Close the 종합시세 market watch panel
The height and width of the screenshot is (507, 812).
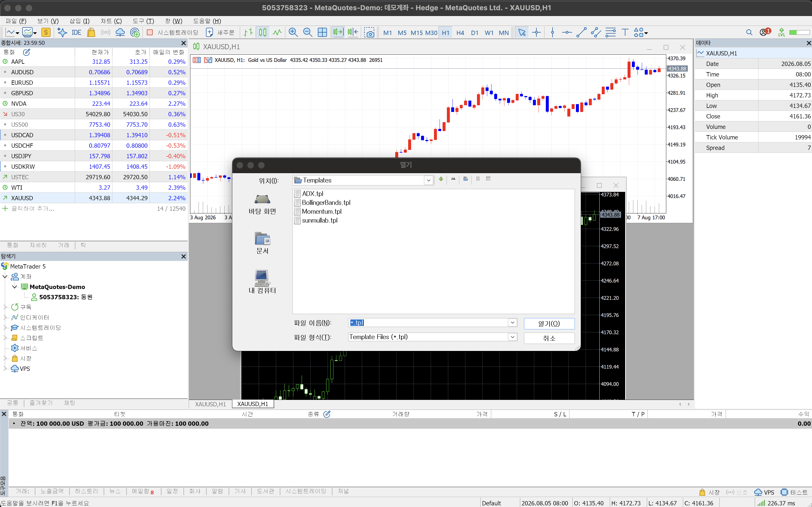click(x=183, y=43)
